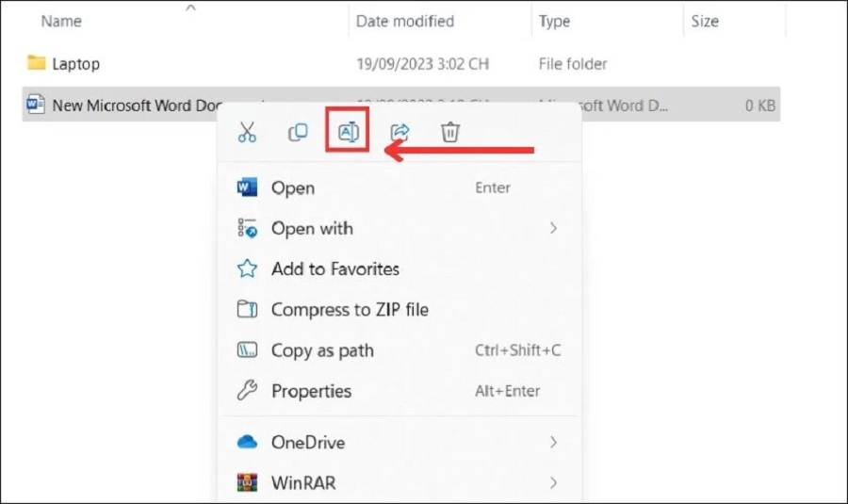The image size is (848, 504).
Task: Select the Laptop folder name
Action: (x=75, y=64)
